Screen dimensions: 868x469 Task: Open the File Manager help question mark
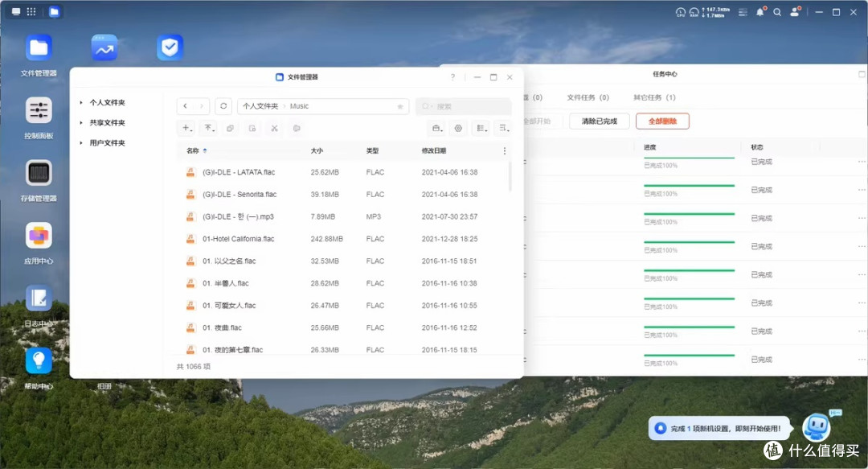[x=452, y=77]
